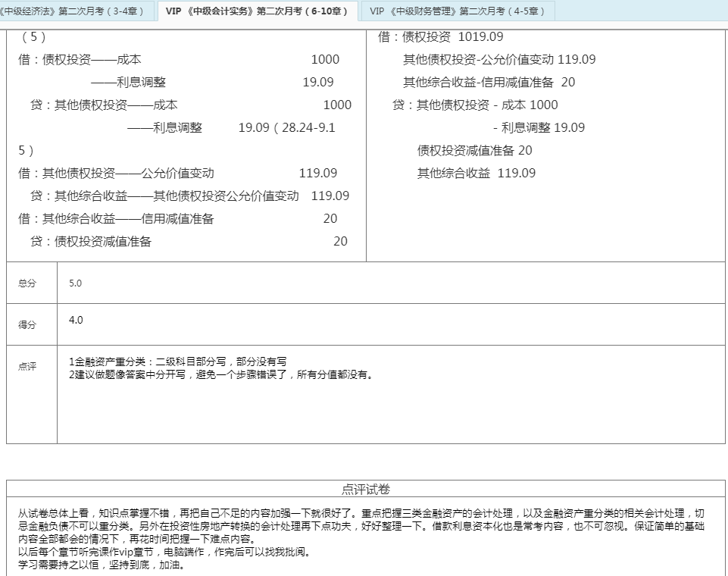Screen dimensions: 728x576
Task: Click the 总分 label cell
Action: [27, 283]
